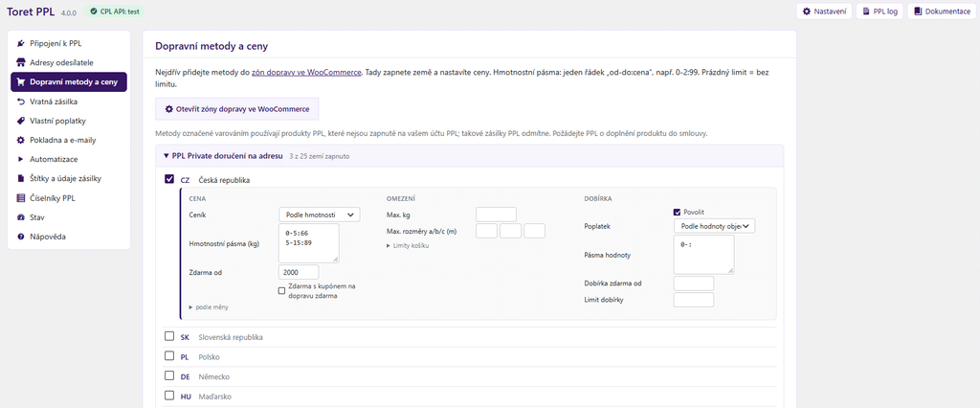Click the Toret PPL title text
The height and width of the screenshot is (408, 980).
tap(32, 11)
